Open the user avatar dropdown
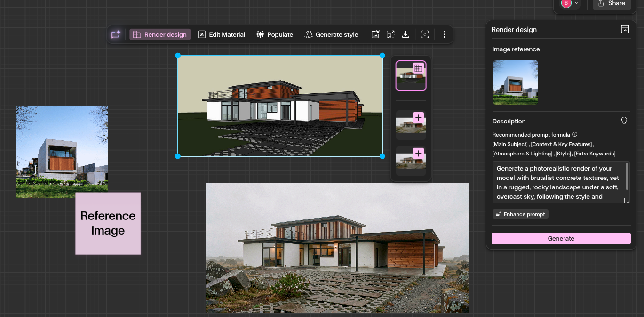 (570, 3)
